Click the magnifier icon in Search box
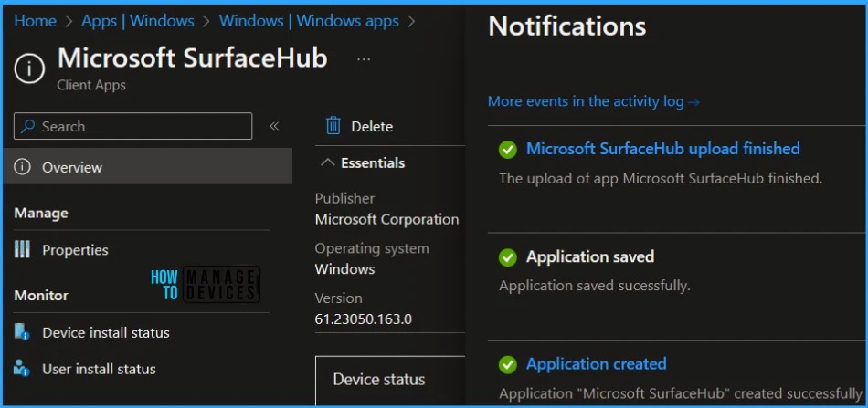This screenshot has width=868, height=408. 27,126
